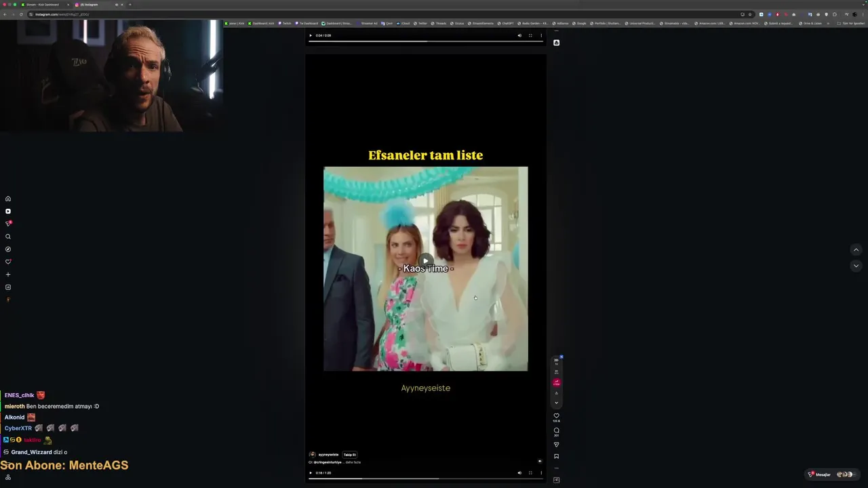Click the center play overlay on the reel
The height and width of the screenshot is (488, 868).
426,261
